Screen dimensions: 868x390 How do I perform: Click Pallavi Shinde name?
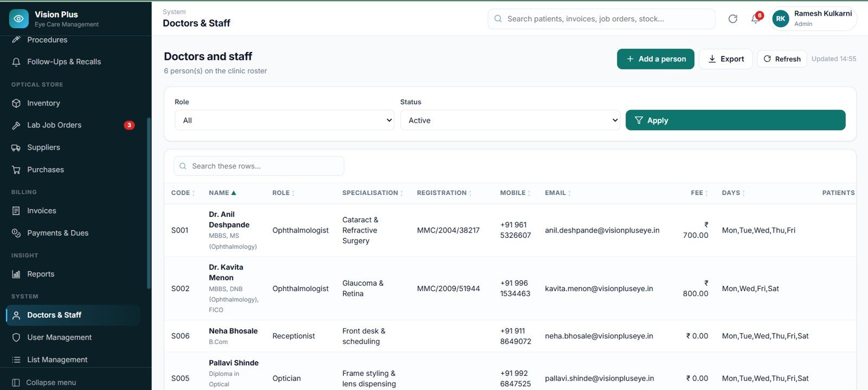[x=234, y=363]
